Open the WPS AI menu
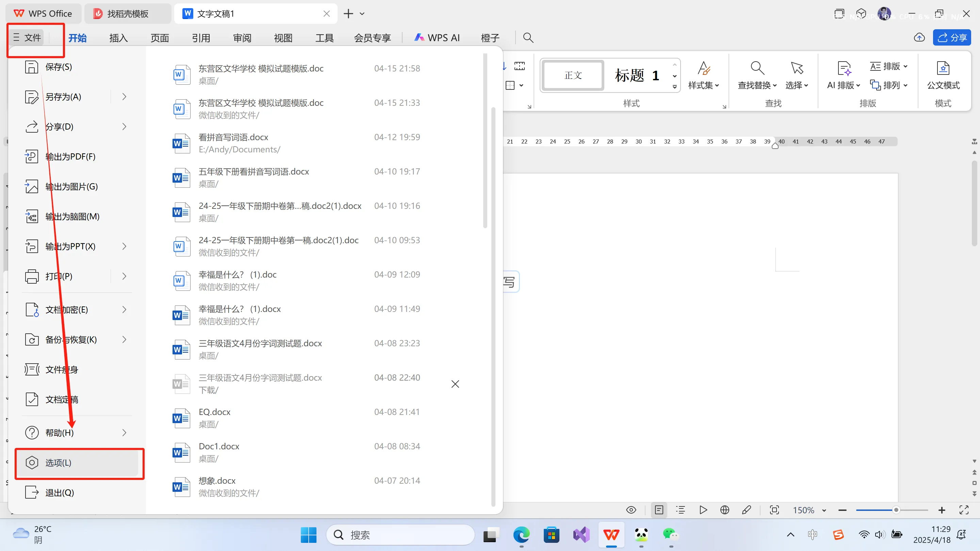This screenshot has width=980, height=551. coord(437,38)
